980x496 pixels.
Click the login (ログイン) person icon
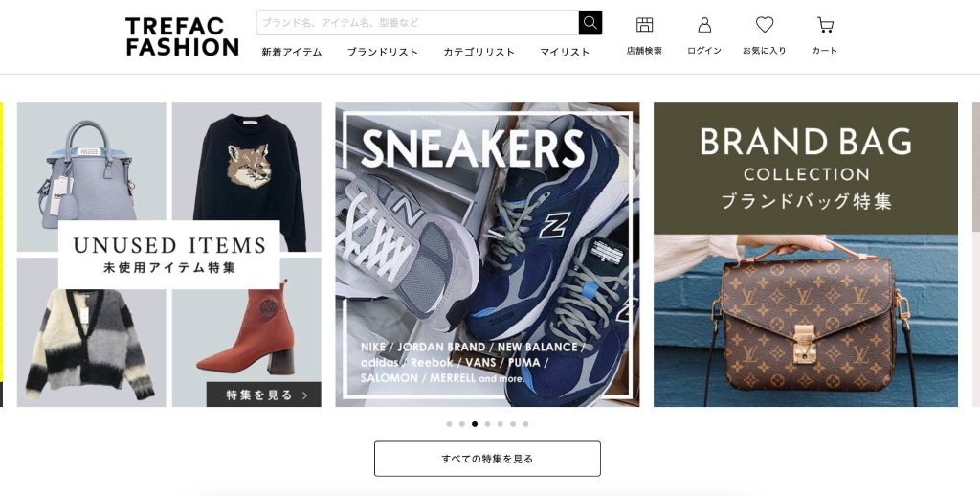click(704, 25)
